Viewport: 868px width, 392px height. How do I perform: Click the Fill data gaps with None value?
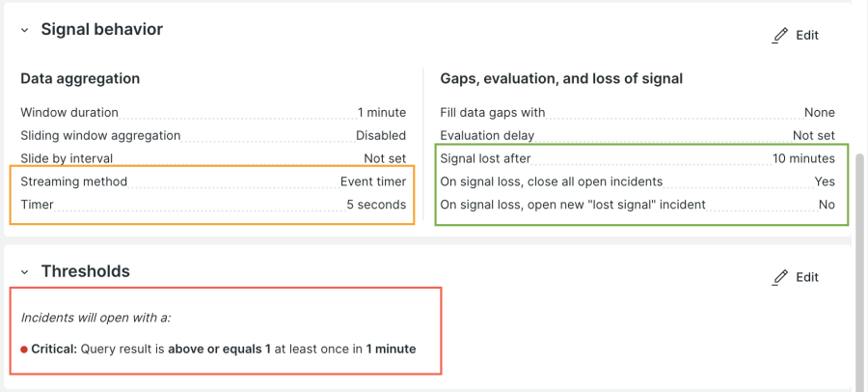click(x=819, y=113)
